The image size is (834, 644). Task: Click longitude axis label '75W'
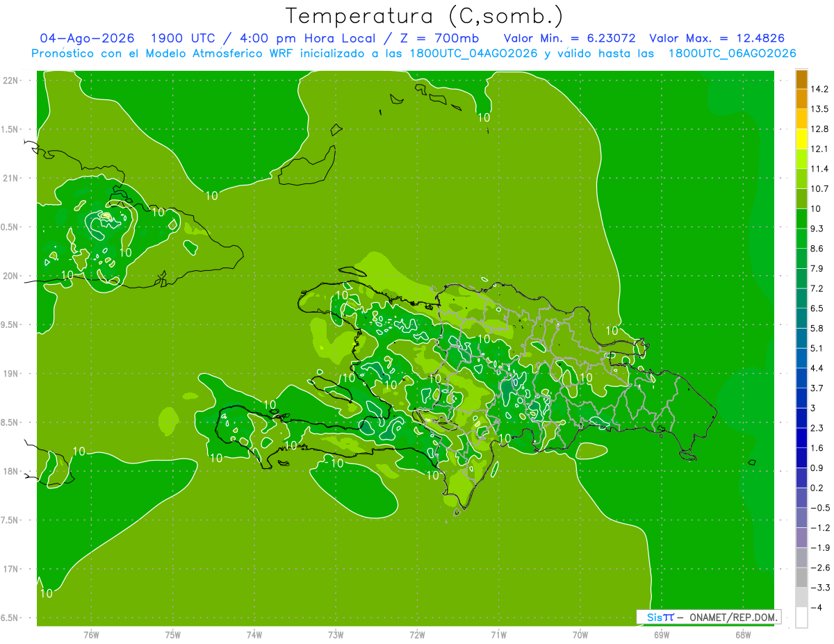tap(173, 634)
